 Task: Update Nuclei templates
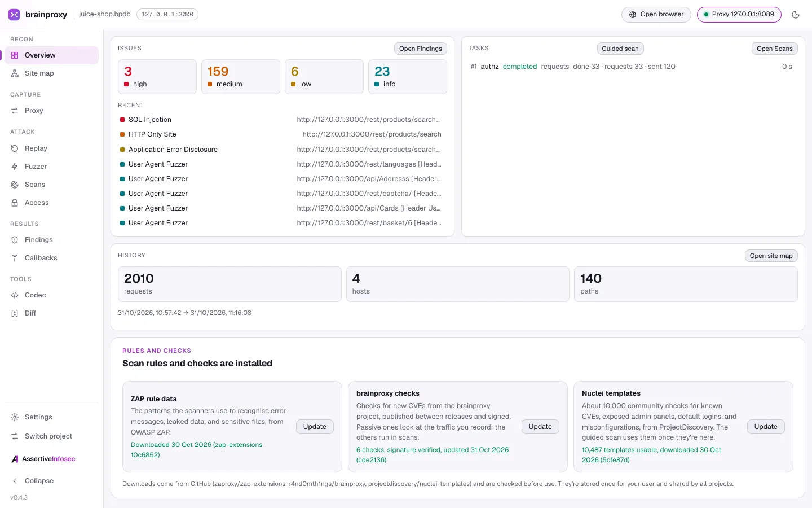point(766,427)
